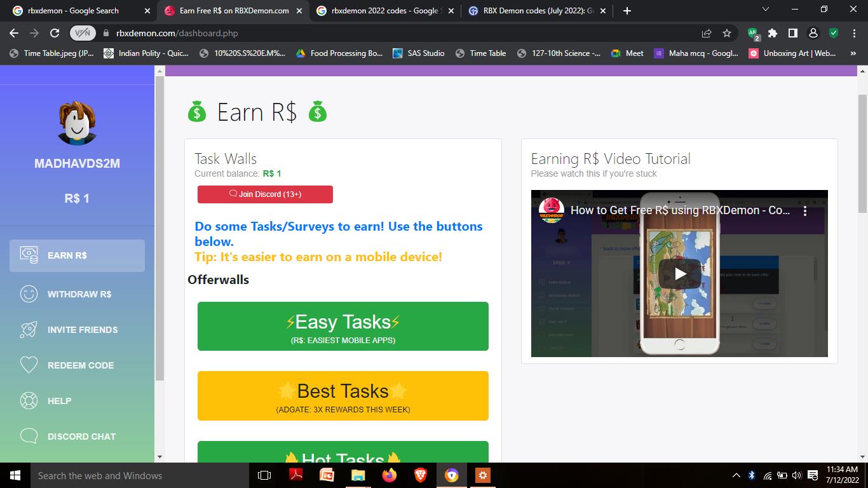Click the main page vertical scrollbar
This screenshot has width=868, height=488.
click(x=862, y=154)
